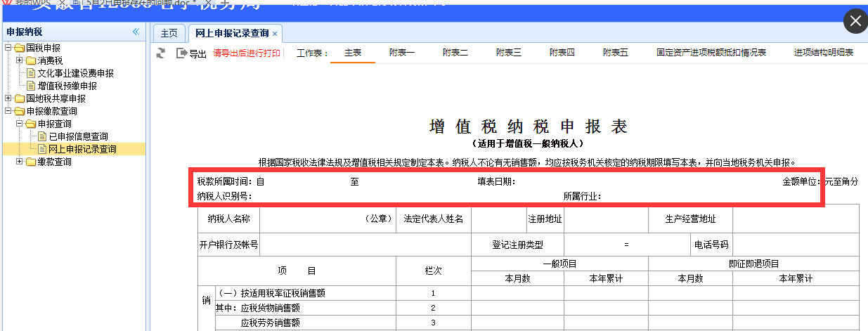Screen dimensions: 868x331
Task: Collapse the 申报纳税 sidebar panel
Action: click(x=136, y=32)
